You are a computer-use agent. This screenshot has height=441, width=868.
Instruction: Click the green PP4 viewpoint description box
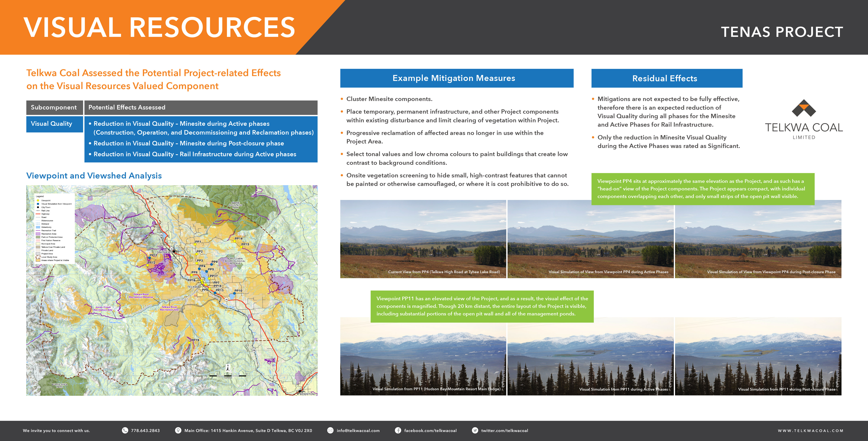pyautogui.click(x=703, y=189)
